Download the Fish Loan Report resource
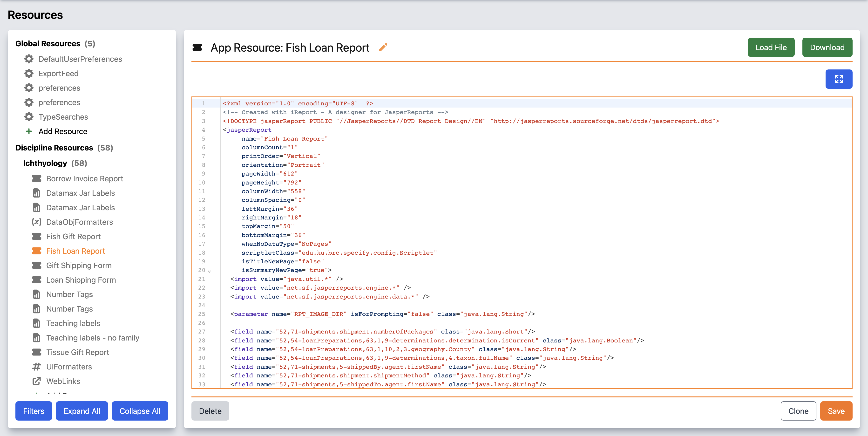Screen dimensions: 868x436 (x=827, y=48)
